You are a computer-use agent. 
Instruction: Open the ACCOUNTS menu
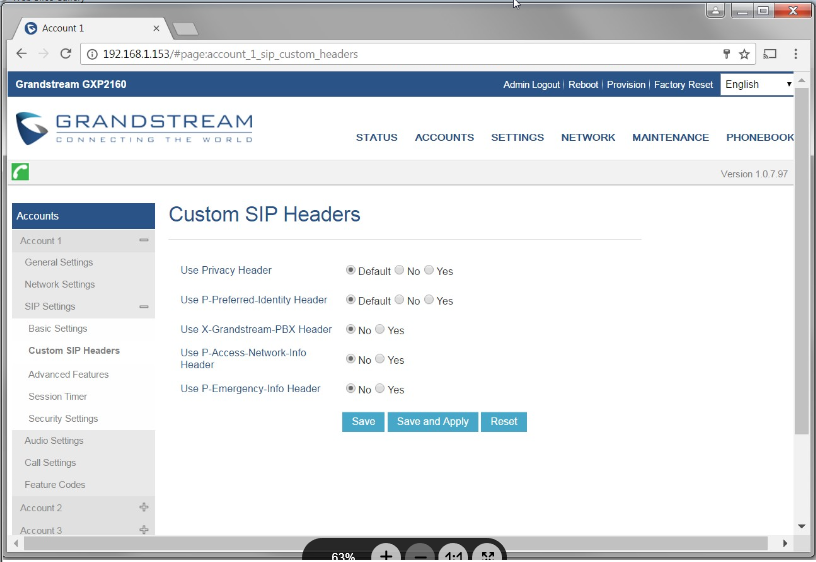(444, 137)
